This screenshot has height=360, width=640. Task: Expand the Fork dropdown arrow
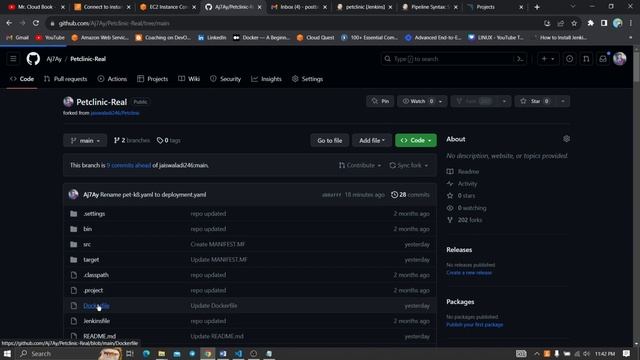504,101
